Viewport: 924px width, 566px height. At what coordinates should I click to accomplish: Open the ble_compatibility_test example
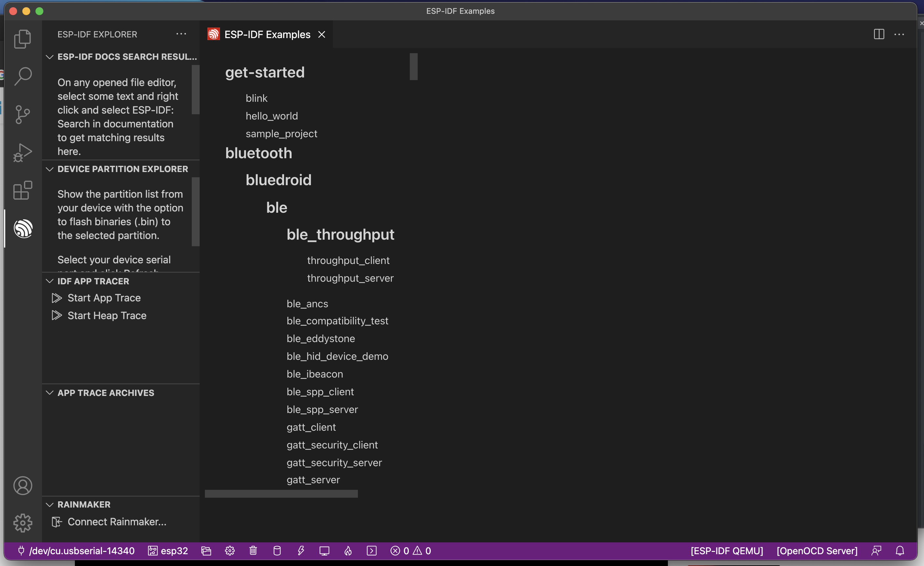pyautogui.click(x=338, y=321)
